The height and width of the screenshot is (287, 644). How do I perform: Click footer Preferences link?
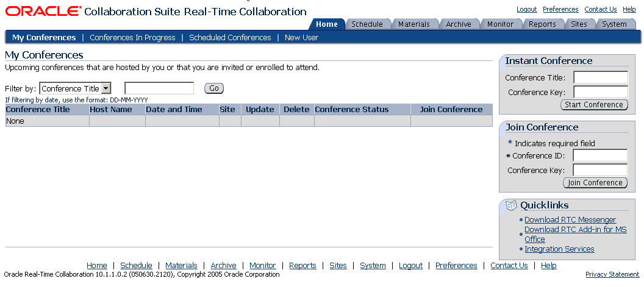pyautogui.click(x=456, y=266)
